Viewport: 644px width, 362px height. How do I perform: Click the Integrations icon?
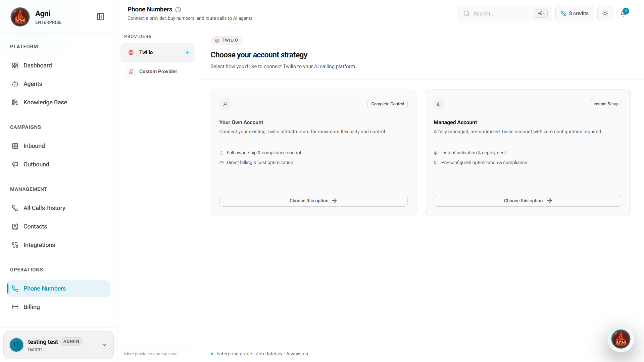[15, 245]
